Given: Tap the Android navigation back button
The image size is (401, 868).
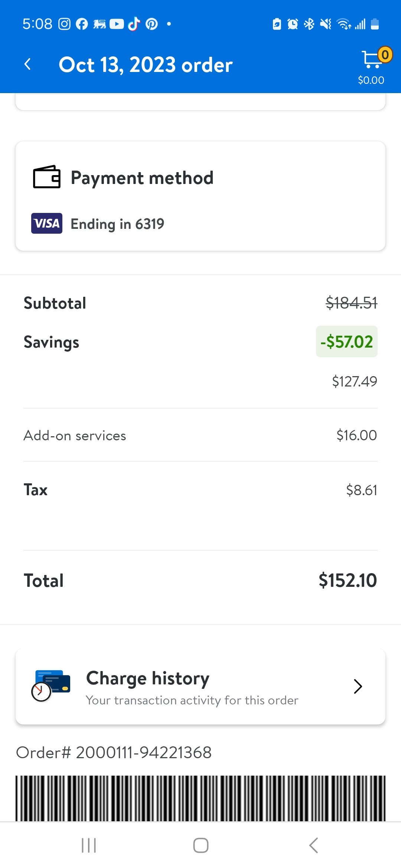Looking at the screenshot, I should click(x=314, y=846).
